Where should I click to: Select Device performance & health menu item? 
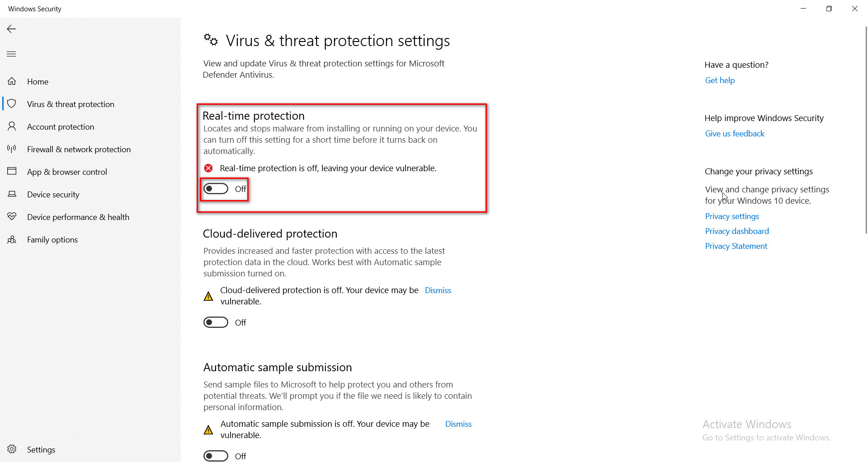[78, 217]
